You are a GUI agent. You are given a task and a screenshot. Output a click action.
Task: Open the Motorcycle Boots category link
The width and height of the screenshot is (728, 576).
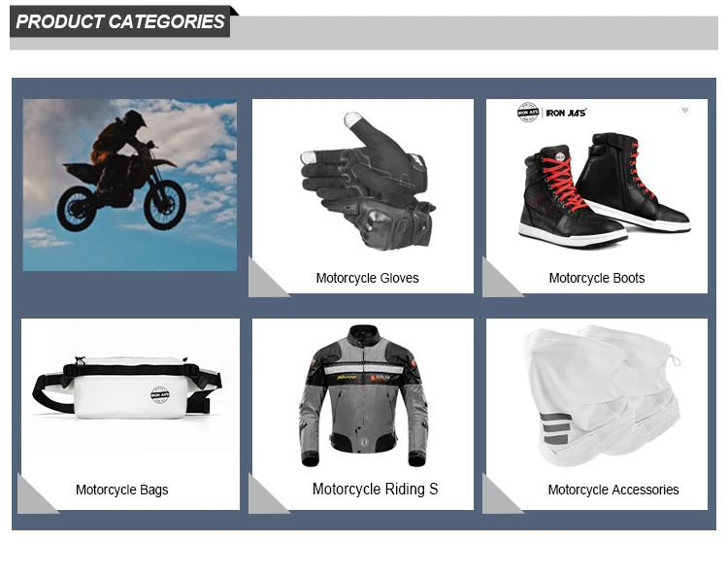coord(597,278)
